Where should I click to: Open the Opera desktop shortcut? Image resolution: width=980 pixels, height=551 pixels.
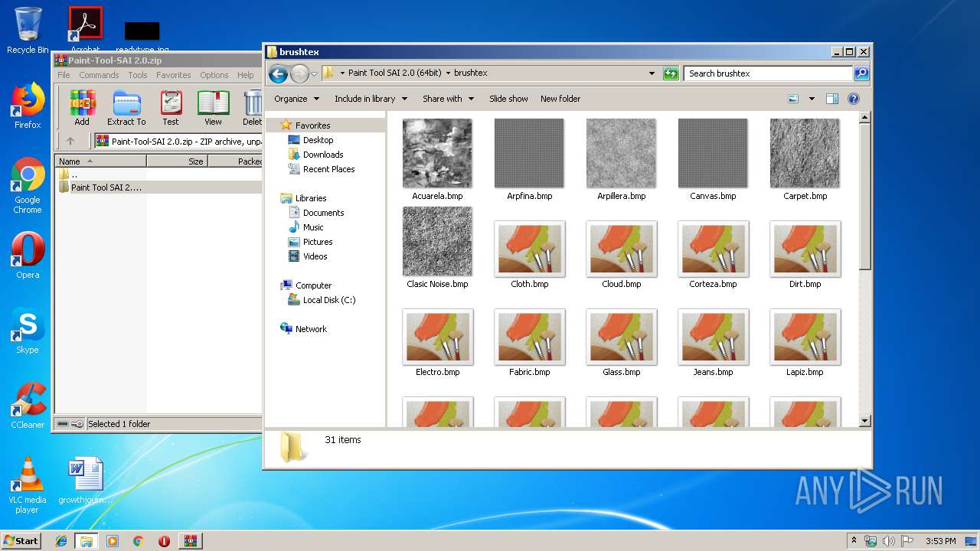point(28,256)
